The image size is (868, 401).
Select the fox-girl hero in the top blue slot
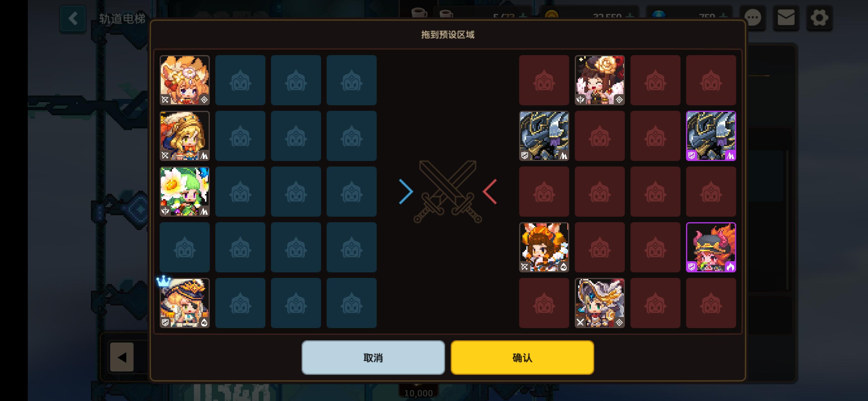point(185,80)
